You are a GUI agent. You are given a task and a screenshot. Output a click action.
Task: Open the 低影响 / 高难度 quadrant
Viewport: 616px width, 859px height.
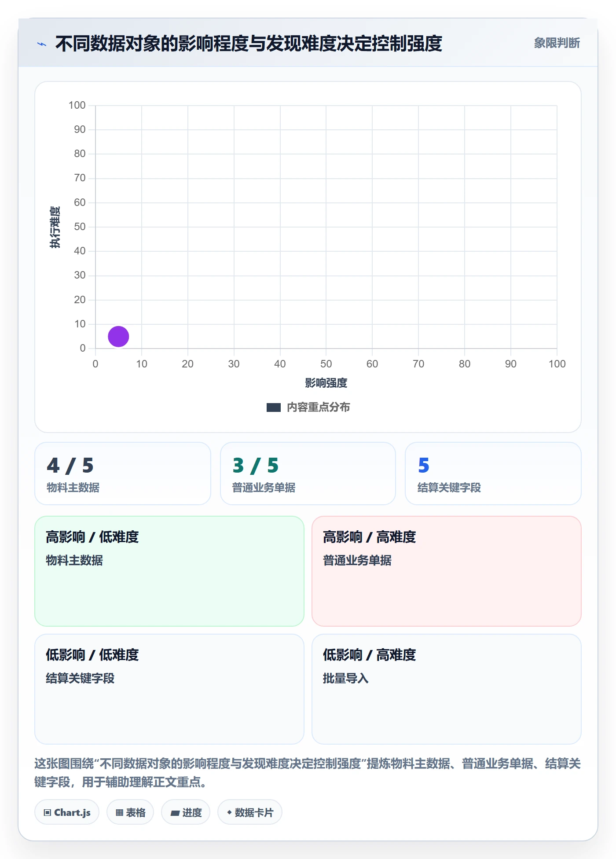pyautogui.click(x=447, y=689)
